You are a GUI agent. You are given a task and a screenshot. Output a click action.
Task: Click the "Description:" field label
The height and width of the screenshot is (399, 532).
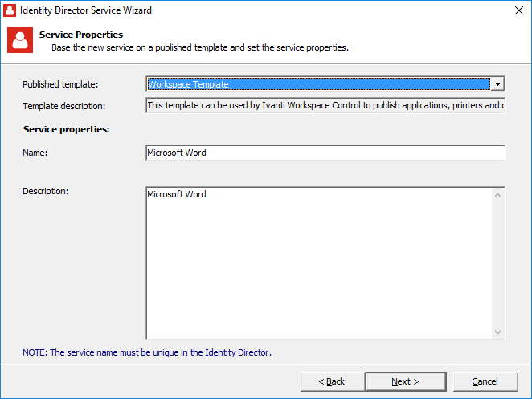pyautogui.click(x=46, y=191)
